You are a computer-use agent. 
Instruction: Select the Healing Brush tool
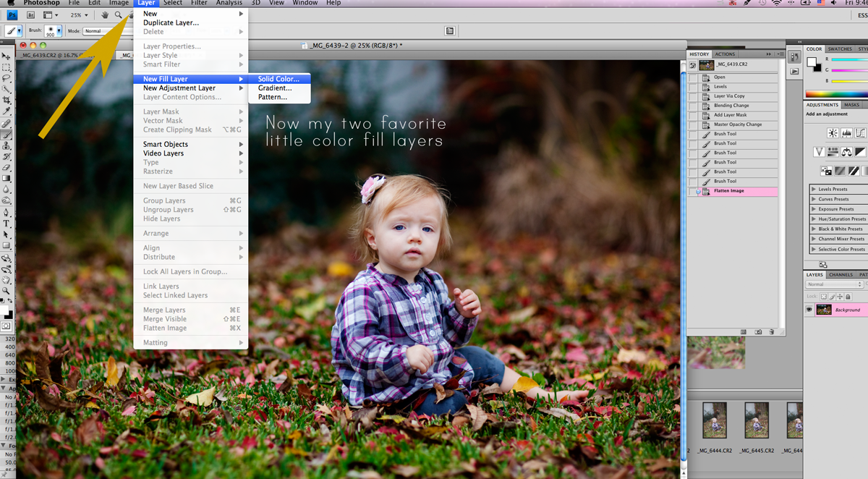click(x=7, y=124)
